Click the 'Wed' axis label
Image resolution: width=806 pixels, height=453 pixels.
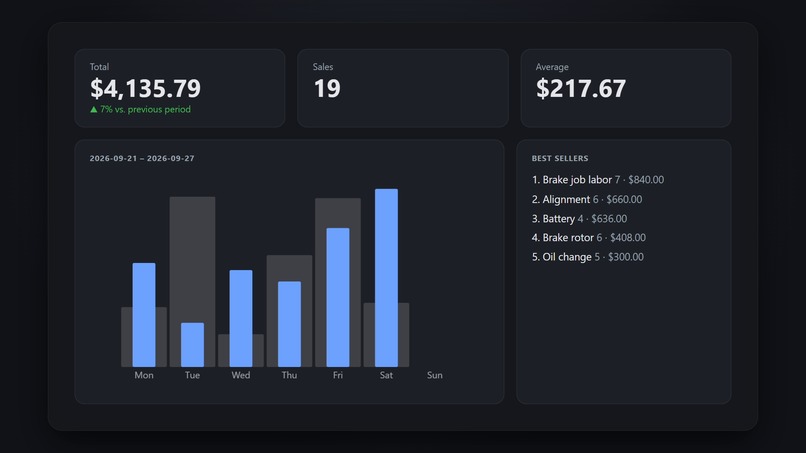point(241,375)
